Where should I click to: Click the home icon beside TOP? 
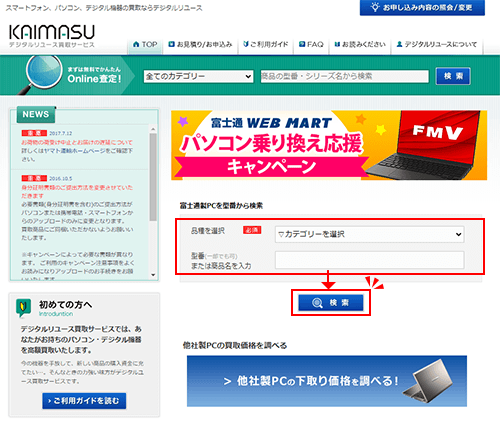(x=136, y=44)
